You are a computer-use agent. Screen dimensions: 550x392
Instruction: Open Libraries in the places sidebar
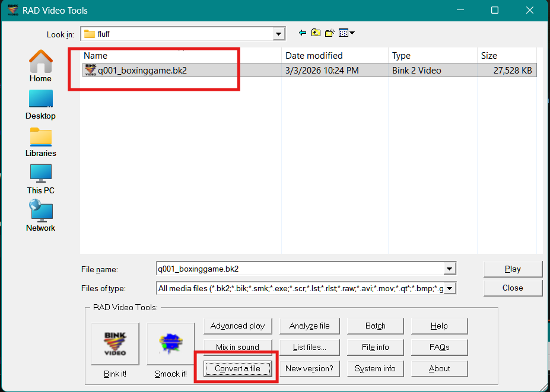[41, 142]
